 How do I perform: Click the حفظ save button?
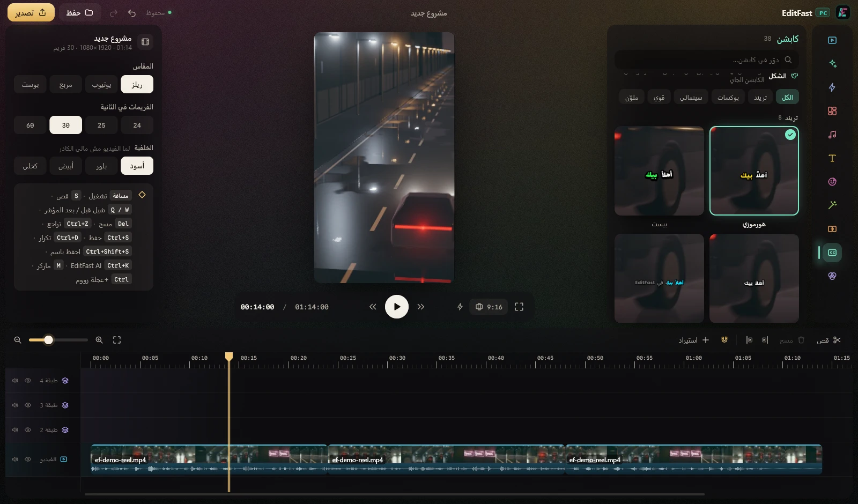click(x=80, y=12)
